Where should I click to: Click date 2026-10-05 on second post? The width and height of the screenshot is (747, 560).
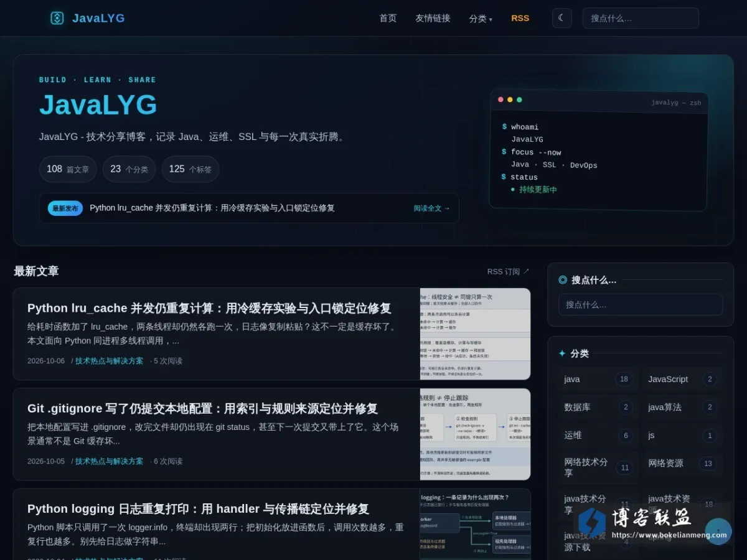click(x=46, y=461)
